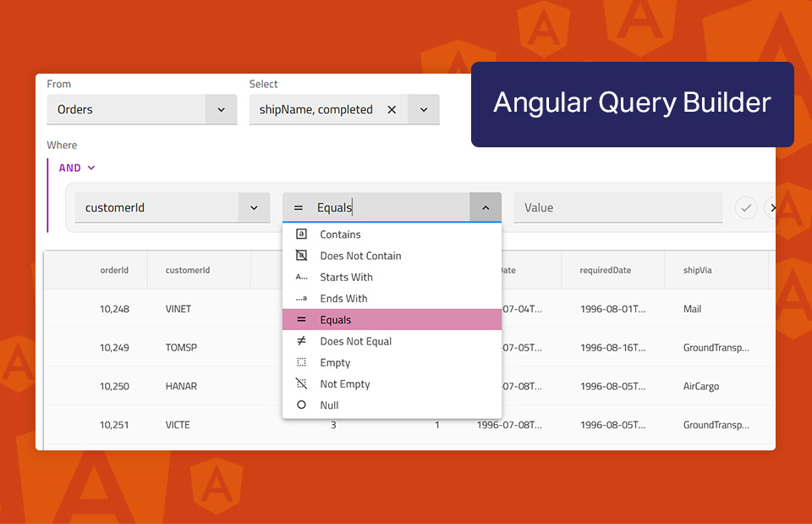The width and height of the screenshot is (812, 524).
Task: Select the Contains operator icon
Action: (301, 234)
